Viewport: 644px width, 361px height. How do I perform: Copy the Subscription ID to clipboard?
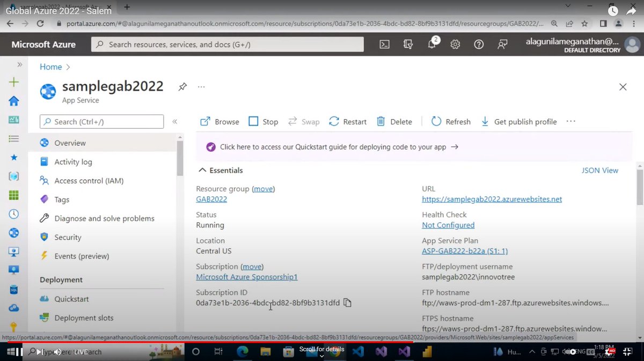(347, 303)
